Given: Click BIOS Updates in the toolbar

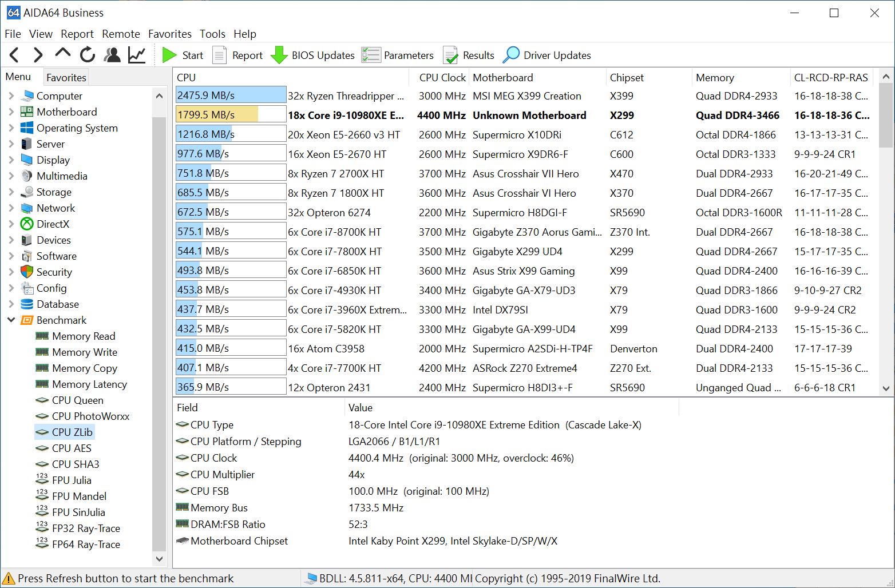Looking at the screenshot, I should point(312,55).
